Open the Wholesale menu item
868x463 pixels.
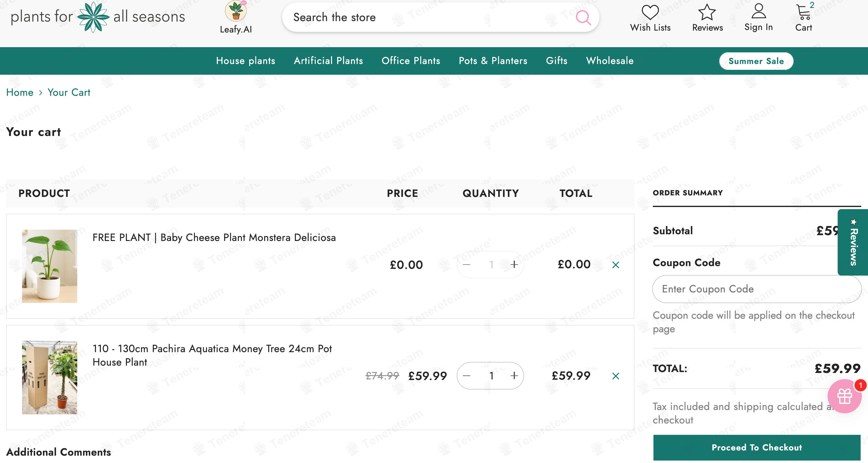(x=610, y=61)
